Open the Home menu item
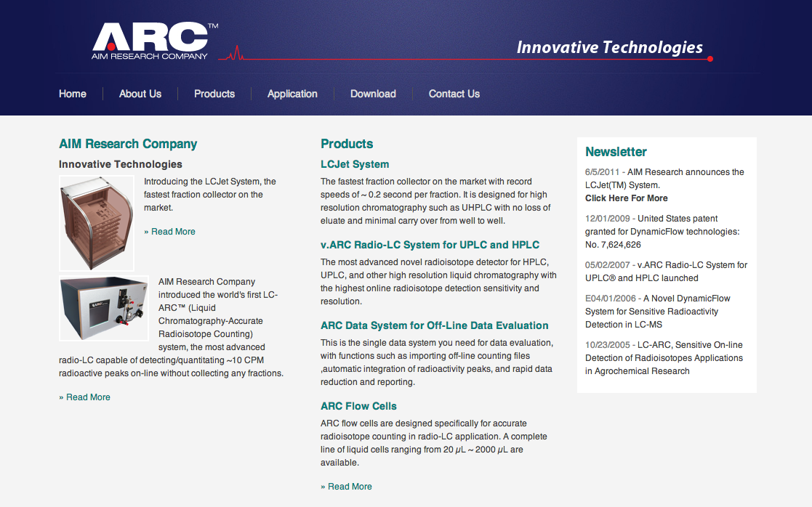The image size is (812, 507). point(73,94)
